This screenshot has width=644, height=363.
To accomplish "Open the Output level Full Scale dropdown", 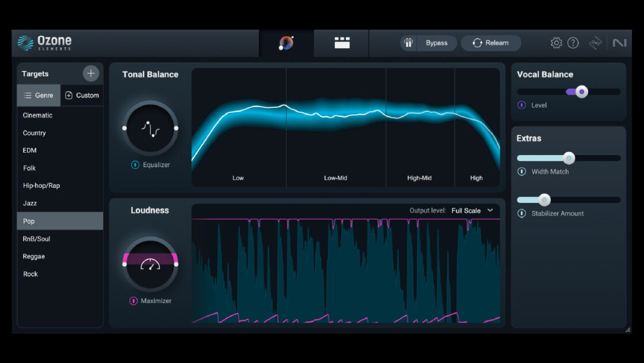I will [x=472, y=210].
